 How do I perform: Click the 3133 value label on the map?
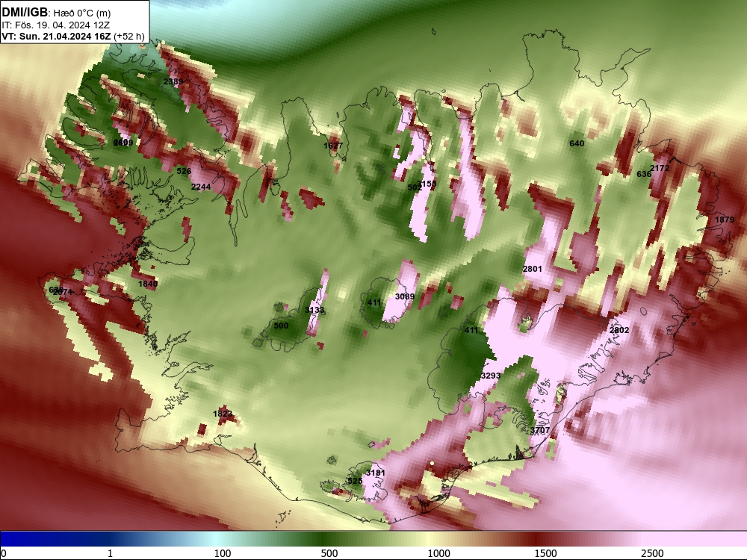click(314, 310)
